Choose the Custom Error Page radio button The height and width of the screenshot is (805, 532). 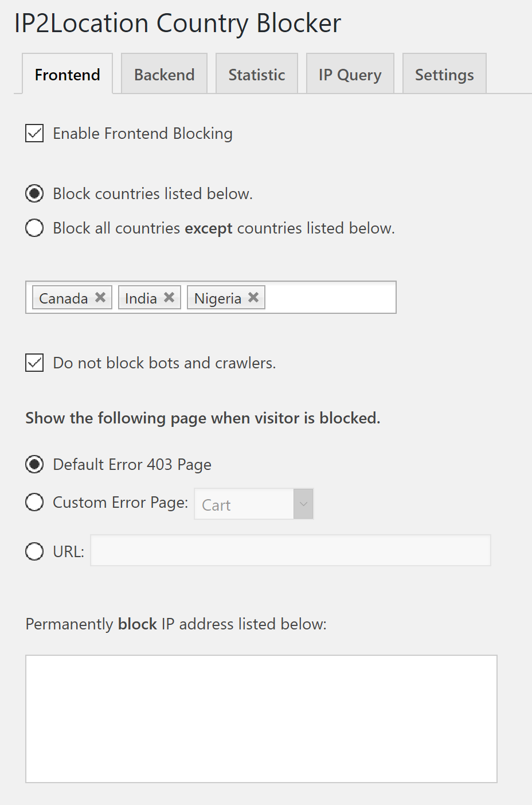pos(34,502)
